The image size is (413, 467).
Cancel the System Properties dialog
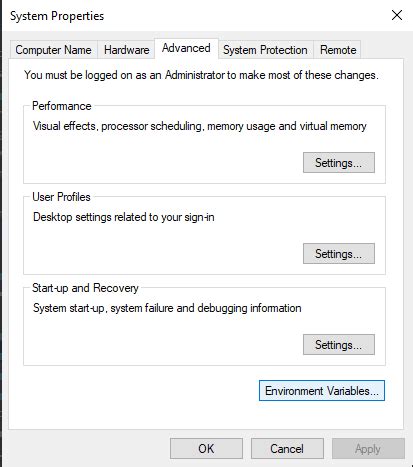tap(287, 449)
